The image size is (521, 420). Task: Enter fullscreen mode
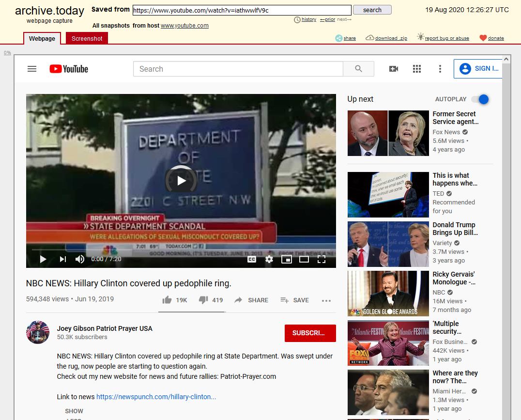point(322,259)
